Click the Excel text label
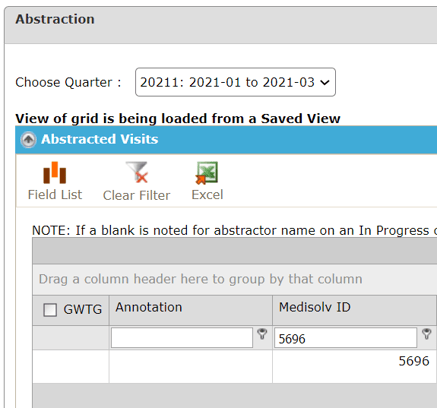This screenshot has width=437, height=408. [x=207, y=195]
